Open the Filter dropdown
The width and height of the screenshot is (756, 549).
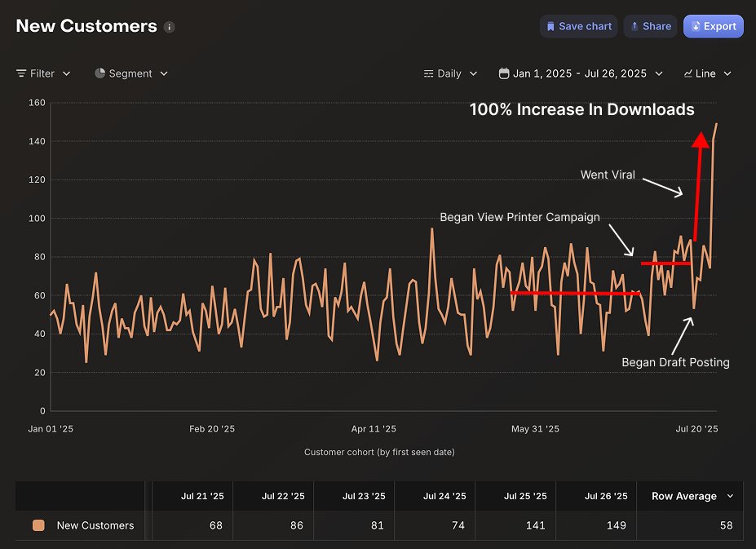point(43,73)
